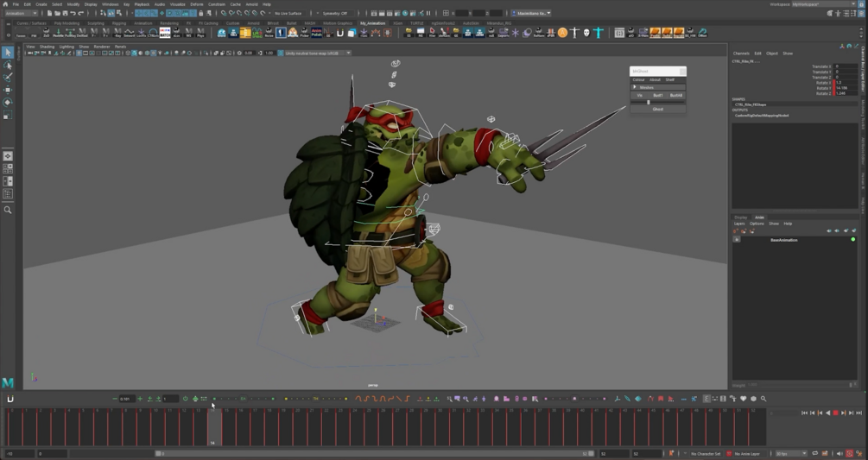Viewport: 868px width, 460px height.
Task: Toggle the red auto-key icon bottom right
Action: click(849, 453)
